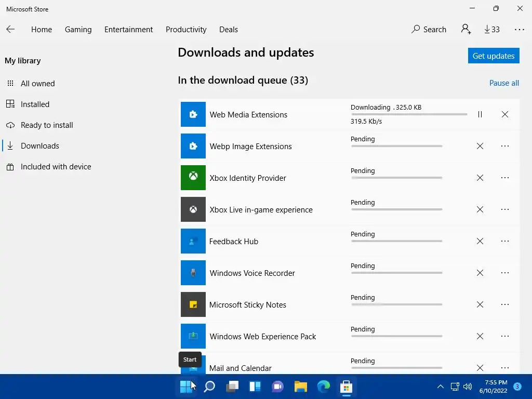Open the Windows Start menu

186,387
